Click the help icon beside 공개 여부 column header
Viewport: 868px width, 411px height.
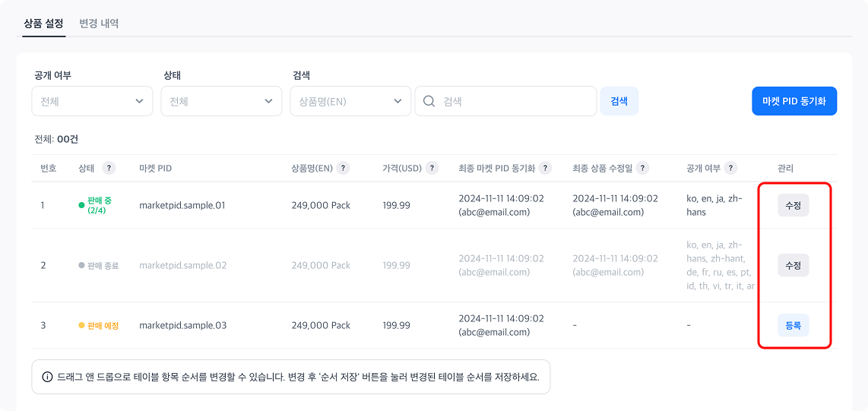coord(730,168)
